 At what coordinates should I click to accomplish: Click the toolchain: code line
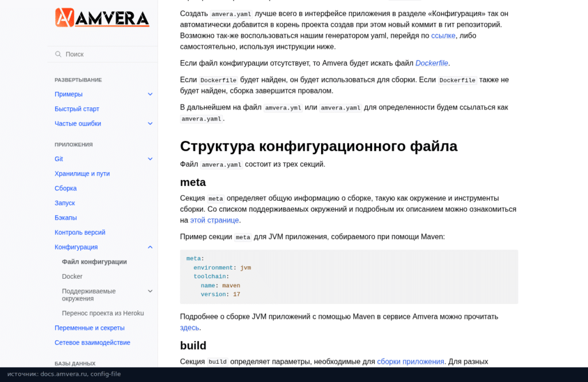tap(211, 276)
